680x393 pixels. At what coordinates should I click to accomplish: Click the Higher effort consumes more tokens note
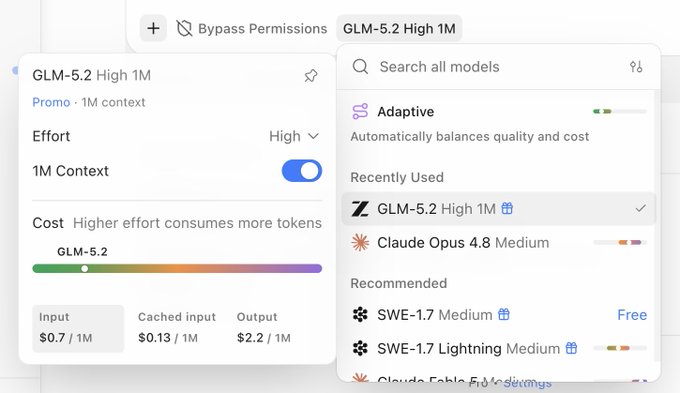pos(197,223)
